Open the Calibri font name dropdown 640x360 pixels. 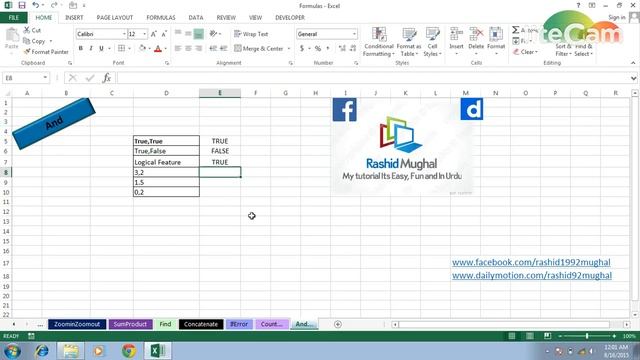(124, 34)
